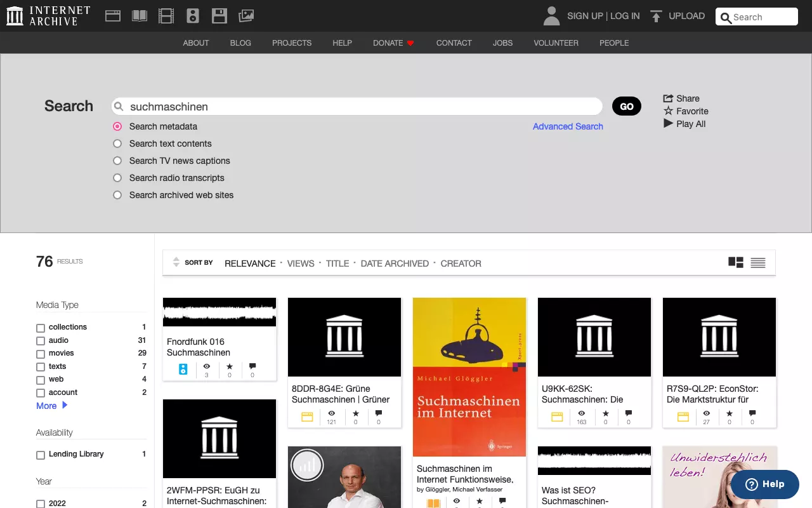The height and width of the screenshot is (508, 812).
Task: Check the web media type filter
Action: [41, 380]
